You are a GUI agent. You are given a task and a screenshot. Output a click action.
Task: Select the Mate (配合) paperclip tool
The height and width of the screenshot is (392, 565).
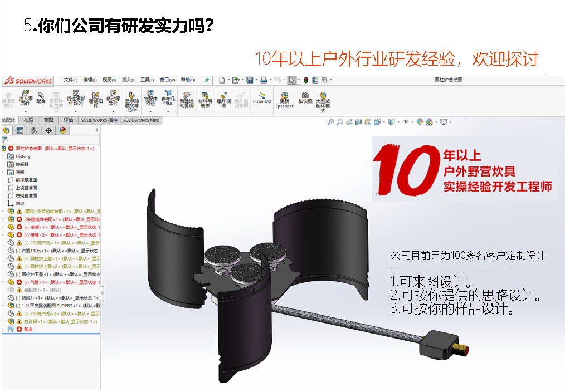pos(41,97)
